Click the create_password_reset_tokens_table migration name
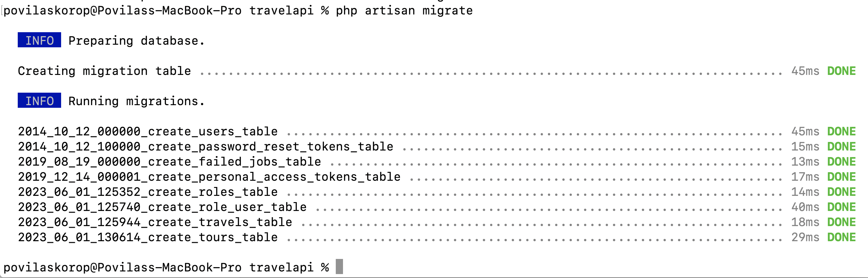 (x=206, y=147)
